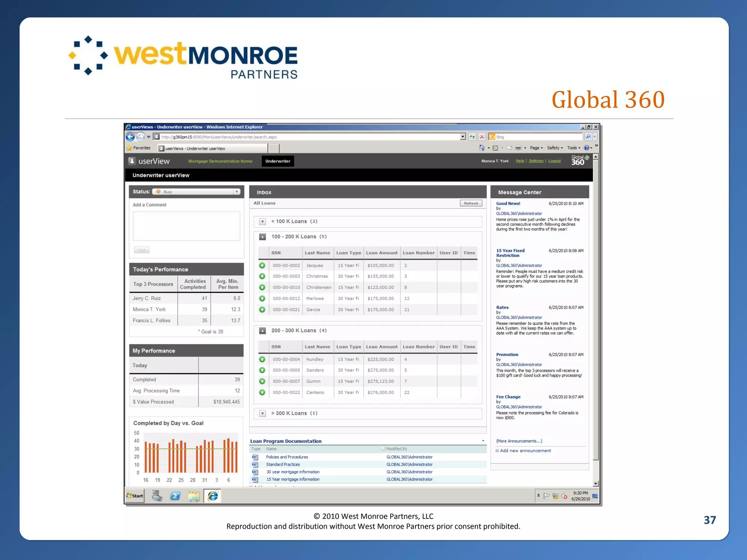The image size is (747, 560).
Task: Click the userViews - Underwriter browser tab
Action: [x=213, y=148]
